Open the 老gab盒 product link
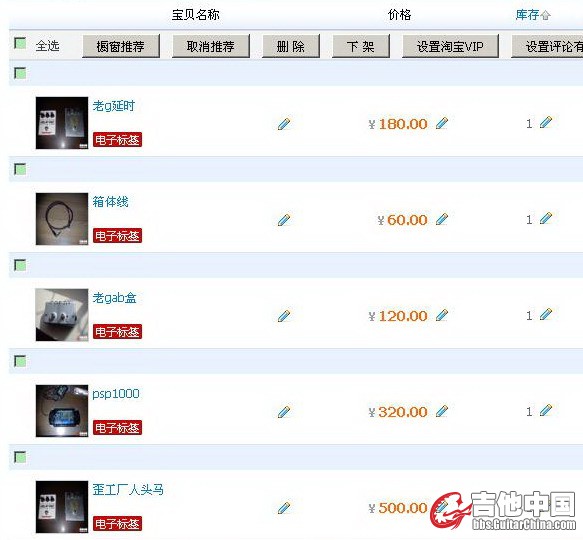The height and width of the screenshot is (540, 583). [115, 298]
